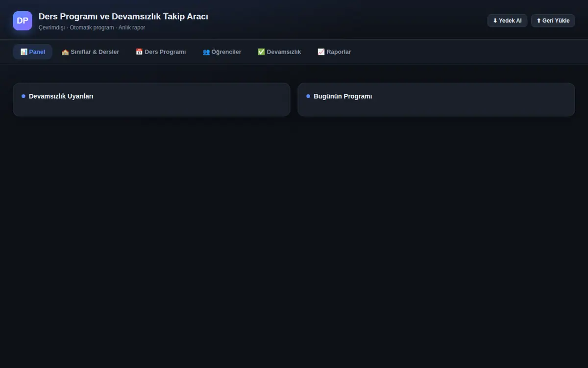Select the Devamsızlık tab
This screenshot has height=368, width=588.
(x=279, y=52)
